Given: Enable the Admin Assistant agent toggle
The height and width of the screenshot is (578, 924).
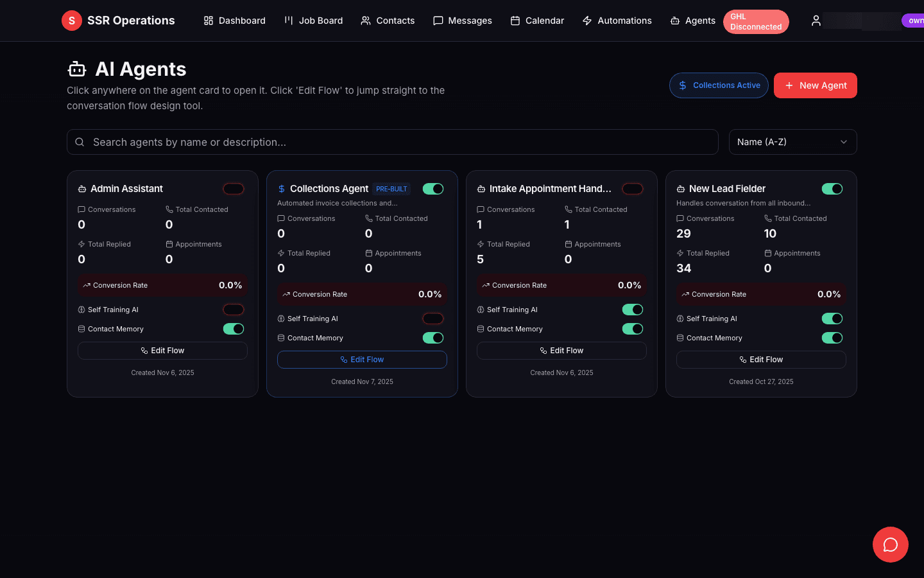Looking at the screenshot, I should 234,188.
